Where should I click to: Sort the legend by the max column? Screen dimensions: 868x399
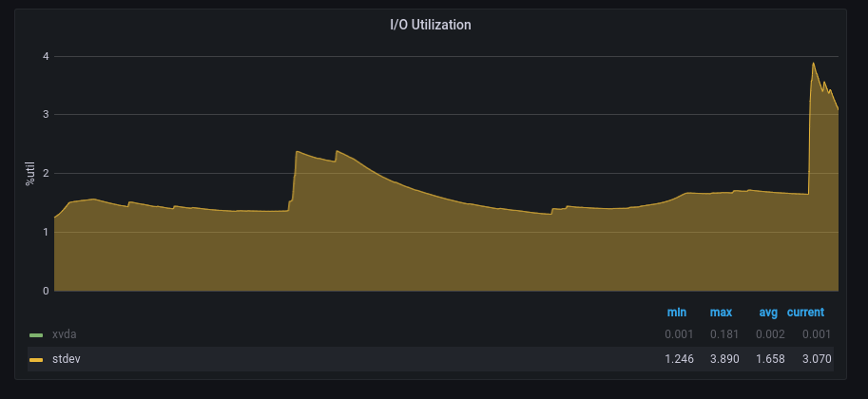pos(721,312)
